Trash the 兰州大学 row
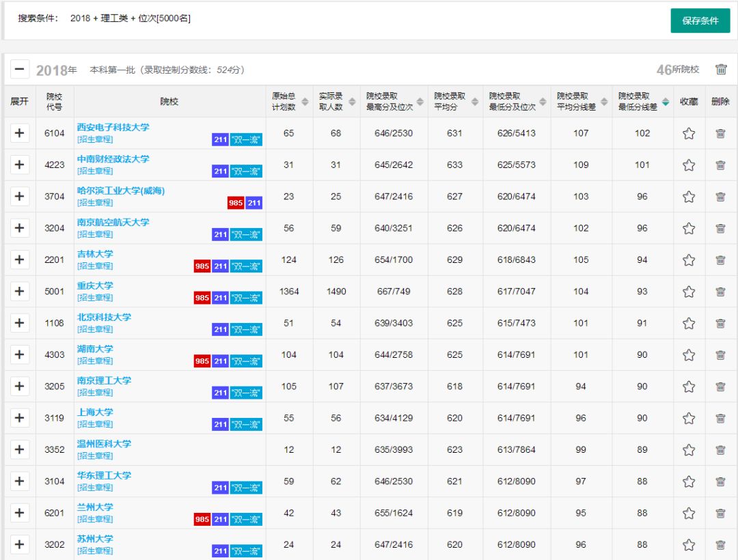This screenshot has height=560, width=738. coord(720,513)
